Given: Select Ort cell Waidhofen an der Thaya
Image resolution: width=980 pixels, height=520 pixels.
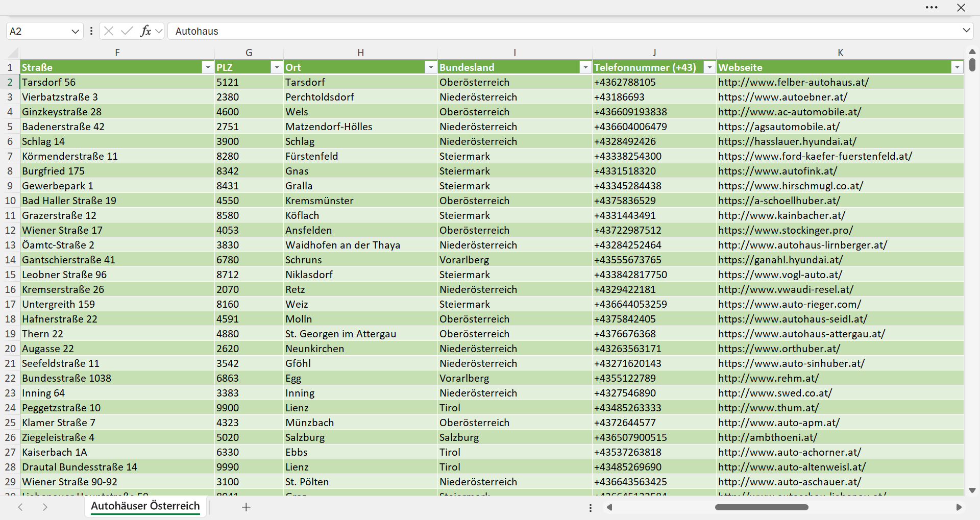Looking at the screenshot, I should [x=360, y=245].
